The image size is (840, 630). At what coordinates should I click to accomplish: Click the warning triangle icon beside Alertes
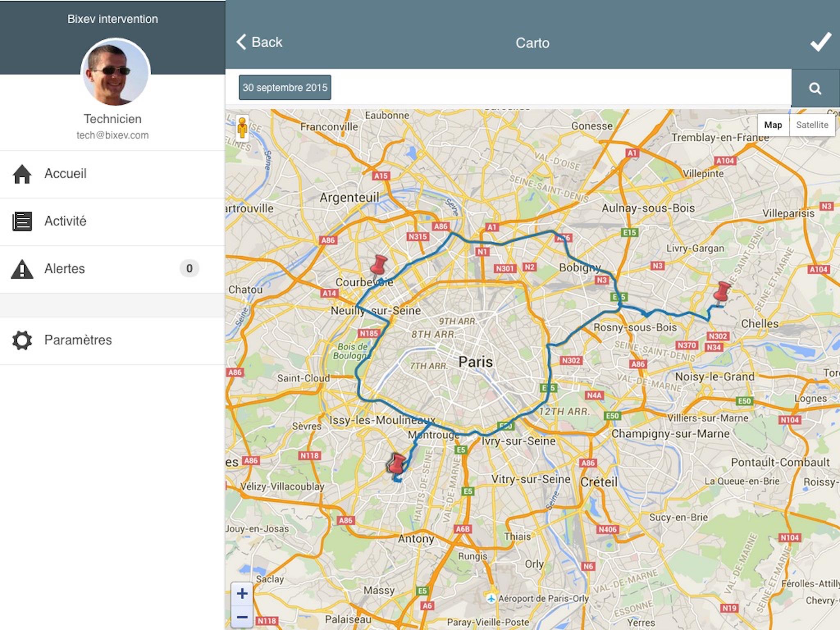click(x=22, y=269)
